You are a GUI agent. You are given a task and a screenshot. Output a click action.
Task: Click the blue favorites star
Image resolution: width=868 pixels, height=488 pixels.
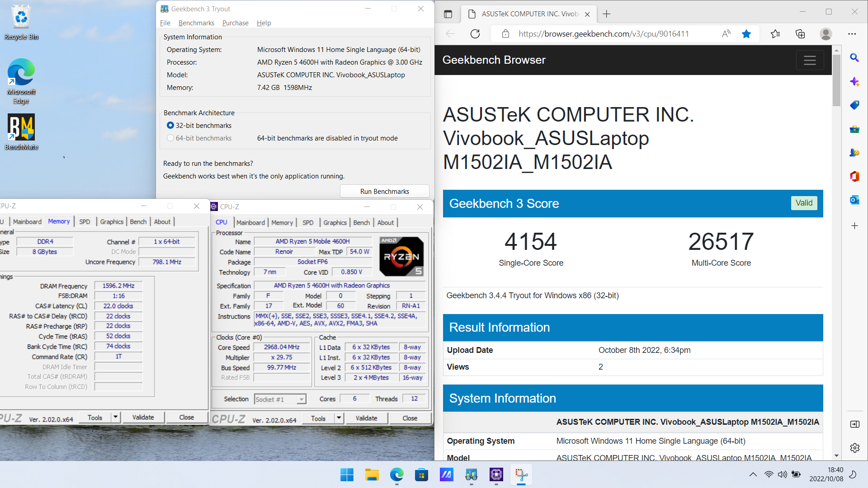click(x=746, y=34)
